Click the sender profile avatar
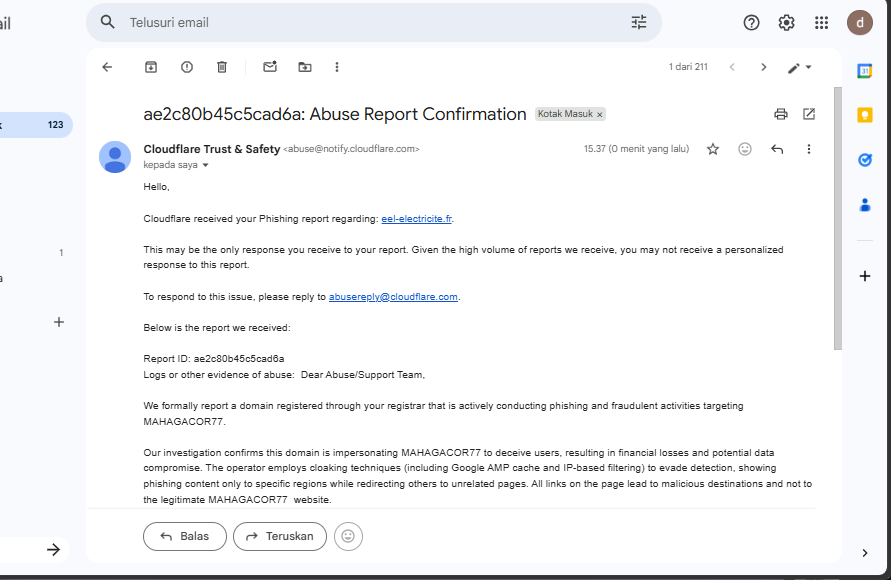 pyautogui.click(x=115, y=157)
